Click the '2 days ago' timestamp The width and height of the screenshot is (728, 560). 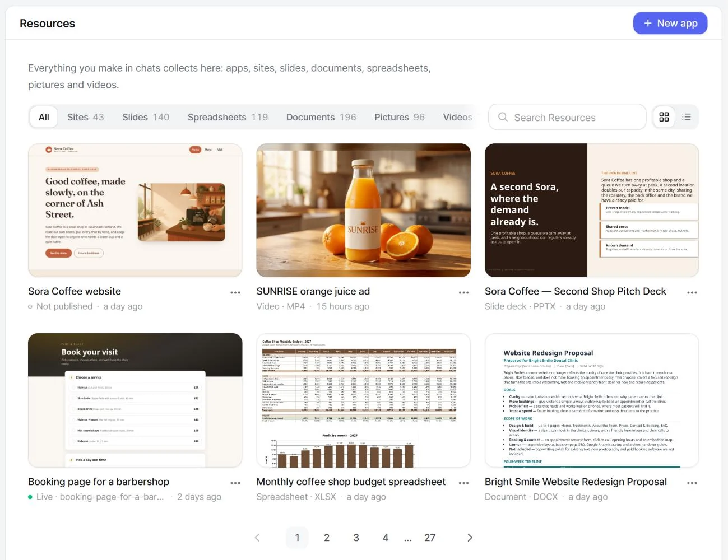(x=199, y=497)
